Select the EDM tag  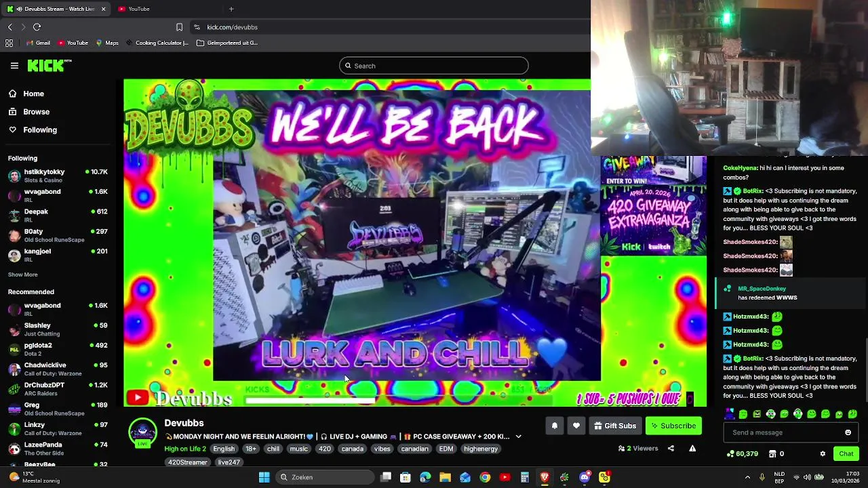click(446, 449)
